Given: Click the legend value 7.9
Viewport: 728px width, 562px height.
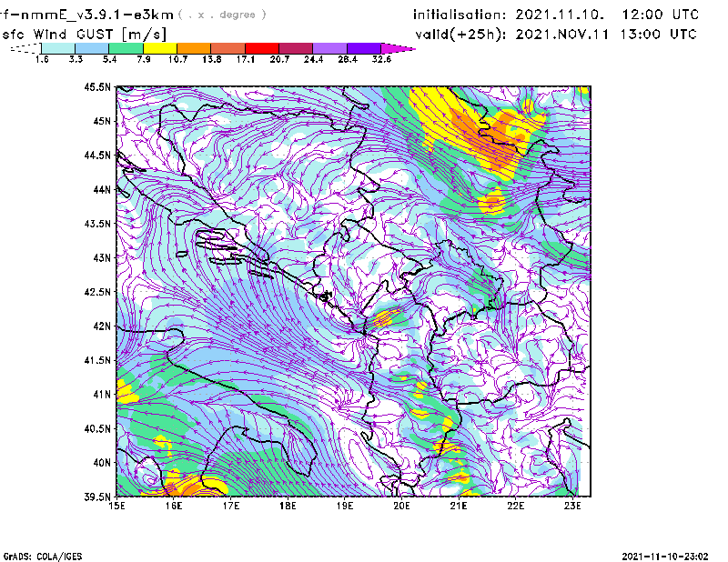Looking at the screenshot, I should (144, 59).
